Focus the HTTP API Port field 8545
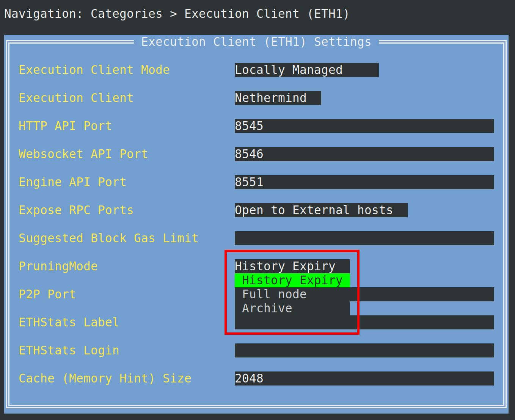 pos(364,126)
